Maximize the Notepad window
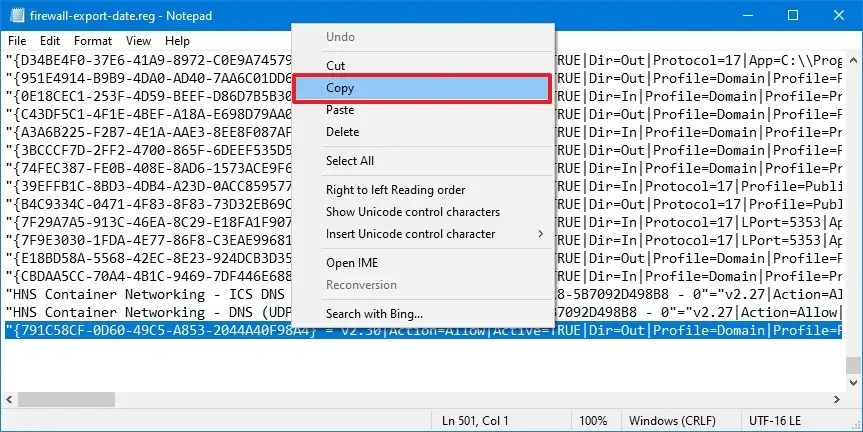863x432 pixels. pos(793,15)
